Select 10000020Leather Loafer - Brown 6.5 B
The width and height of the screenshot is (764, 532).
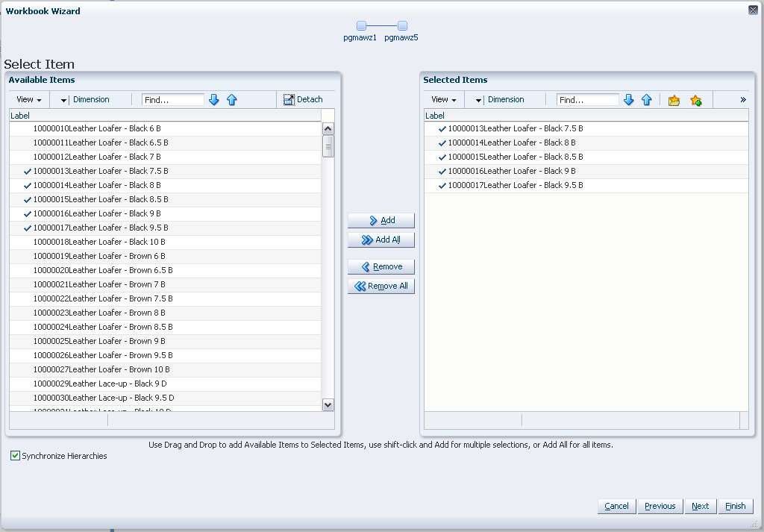click(x=165, y=269)
